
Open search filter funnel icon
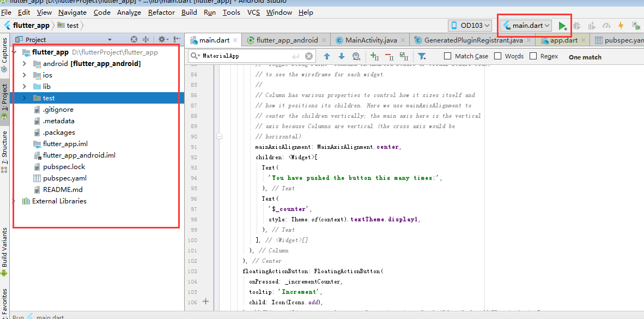pyautogui.click(x=422, y=56)
